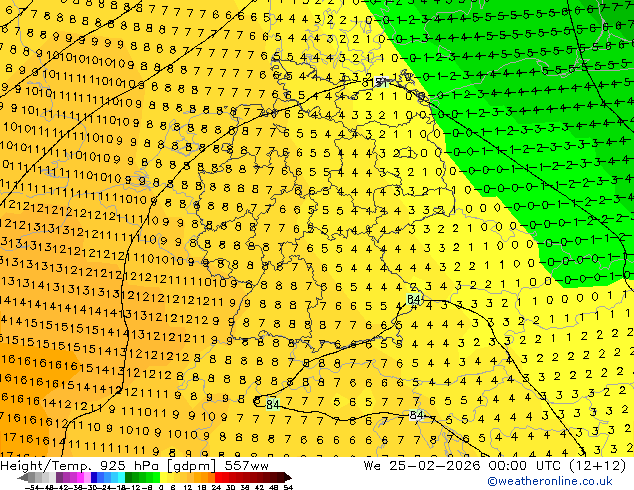The height and width of the screenshot is (490, 634).
Task: Click the dark maroon right arrow end of the color scale
Action: coord(288,477)
